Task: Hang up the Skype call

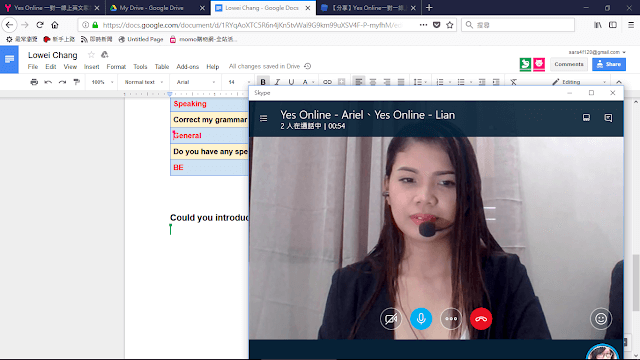Action: point(481,319)
